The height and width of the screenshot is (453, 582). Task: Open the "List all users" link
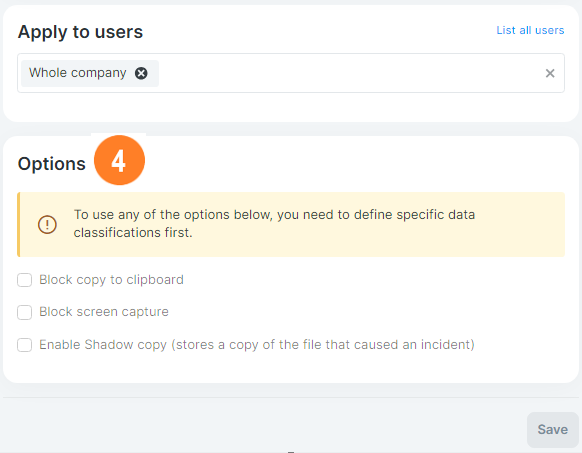[530, 30]
